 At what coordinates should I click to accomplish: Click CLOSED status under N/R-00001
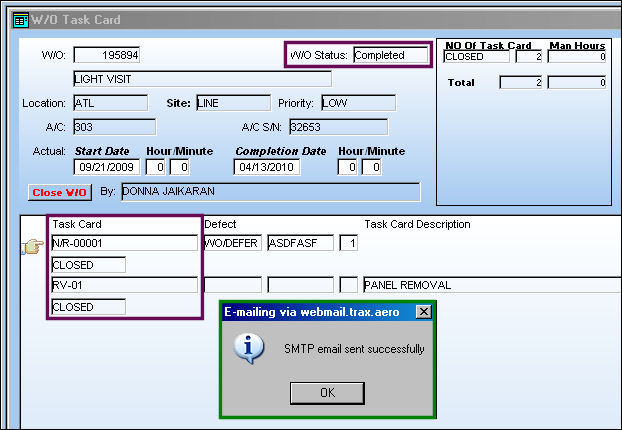(x=88, y=265)
